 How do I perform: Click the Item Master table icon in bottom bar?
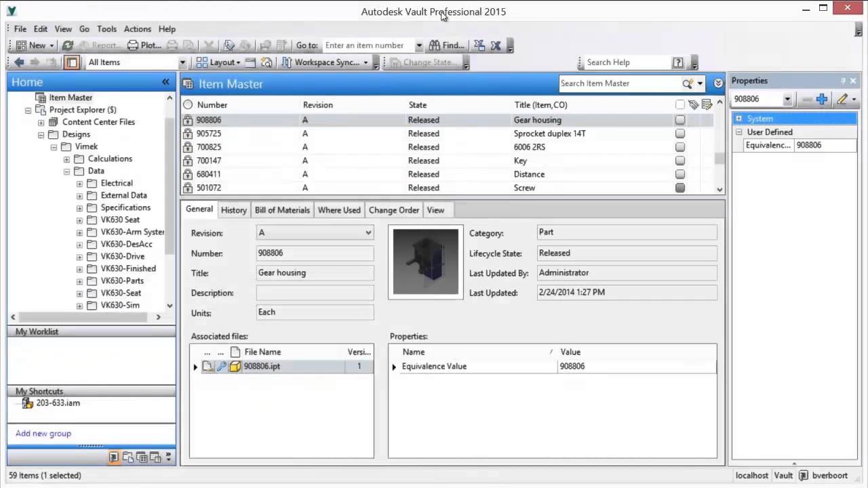(x=142, y=457)
